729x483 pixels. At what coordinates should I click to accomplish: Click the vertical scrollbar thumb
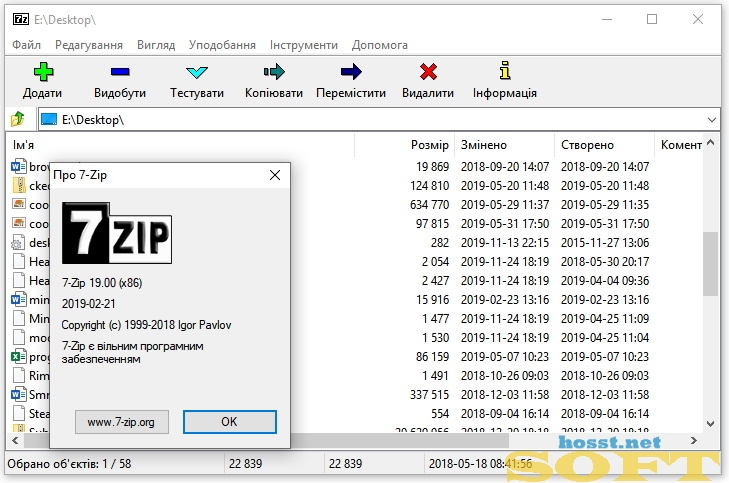tap(710, 264)
